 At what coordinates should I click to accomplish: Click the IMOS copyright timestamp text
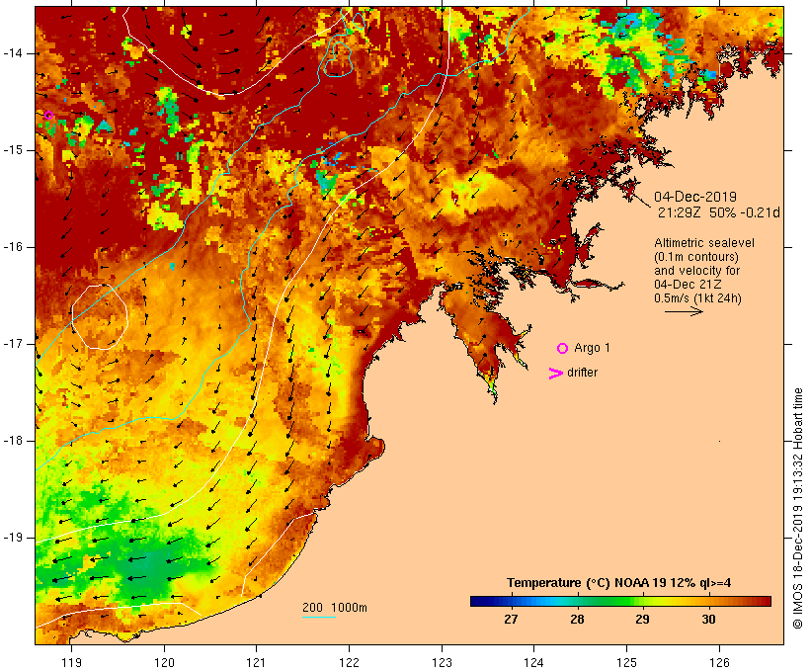click(x=797, y=508)
